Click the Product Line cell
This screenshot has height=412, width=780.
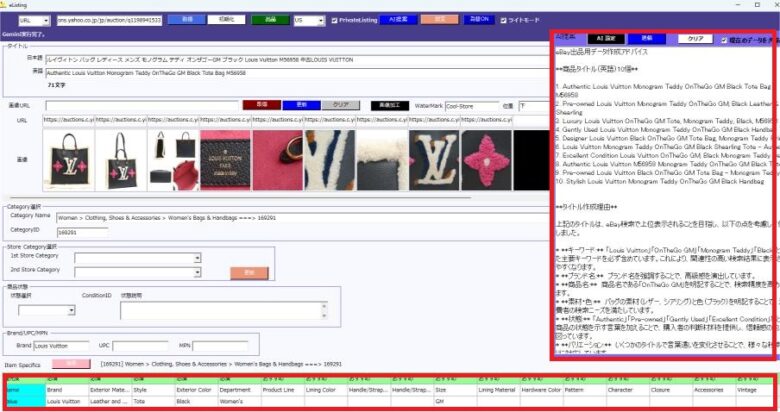283,390
